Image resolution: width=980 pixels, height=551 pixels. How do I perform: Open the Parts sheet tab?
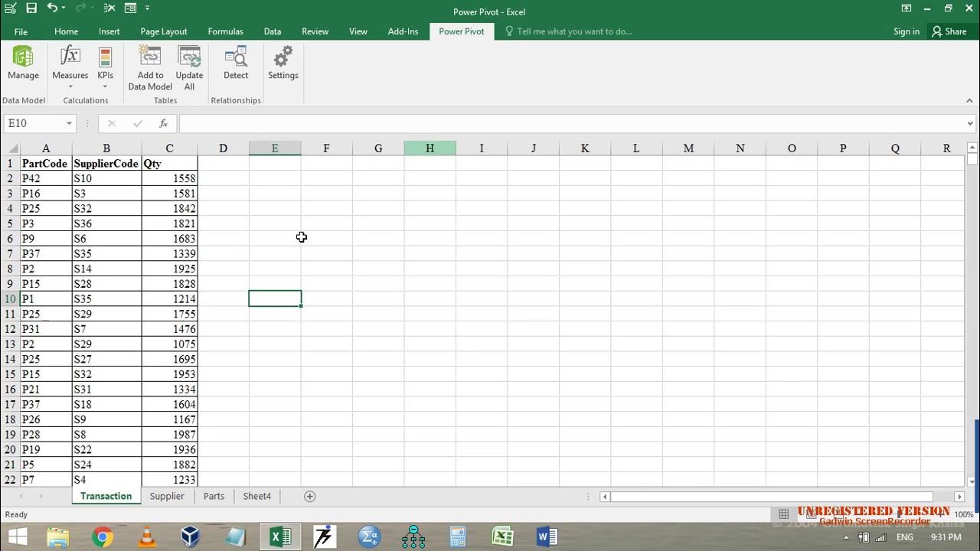click(x=214, y=496)
